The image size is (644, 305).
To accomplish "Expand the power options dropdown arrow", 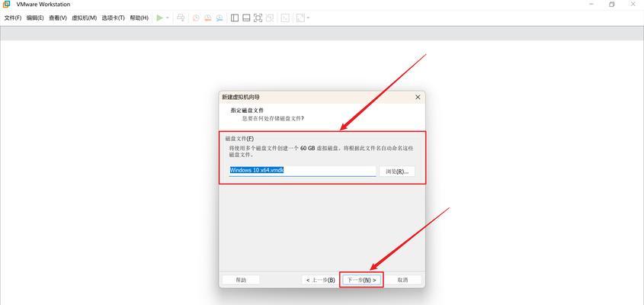I will click(168, 18).
